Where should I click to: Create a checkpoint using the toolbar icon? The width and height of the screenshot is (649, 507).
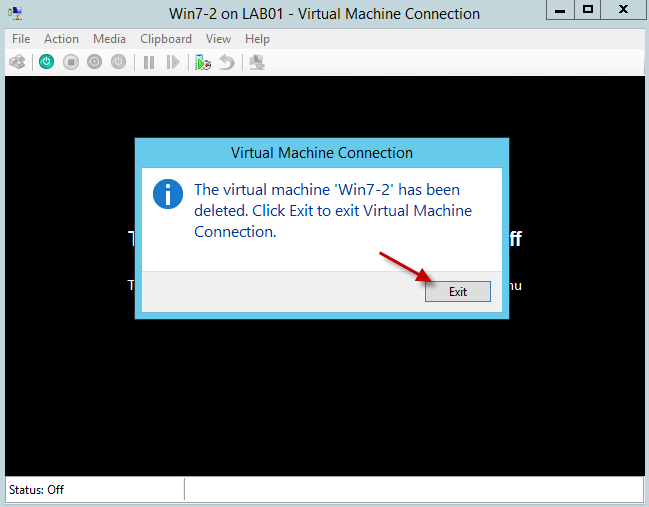coord(203,62)
